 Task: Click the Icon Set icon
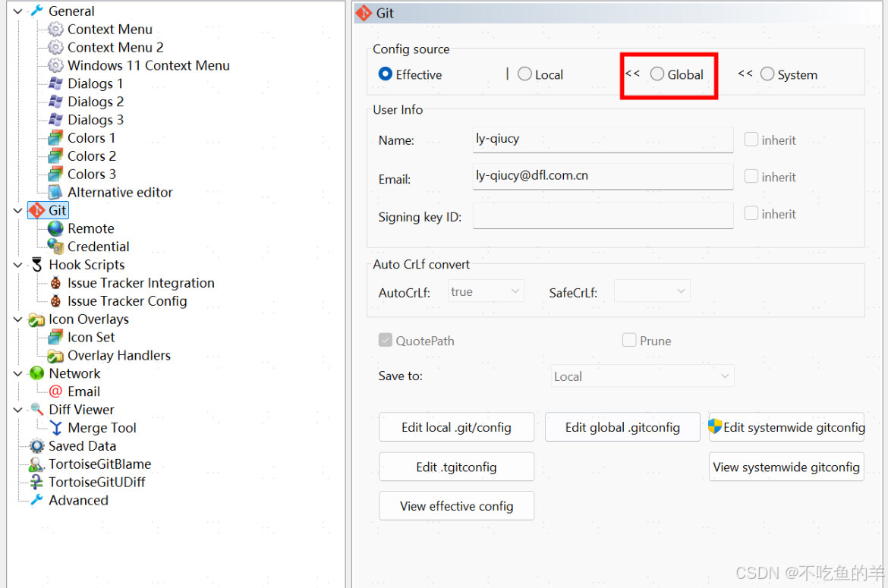click(x=55, y=338)
